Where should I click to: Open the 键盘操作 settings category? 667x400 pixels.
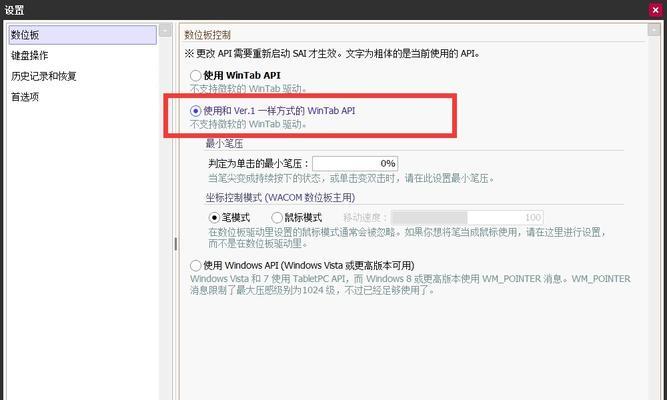(30, 55)
